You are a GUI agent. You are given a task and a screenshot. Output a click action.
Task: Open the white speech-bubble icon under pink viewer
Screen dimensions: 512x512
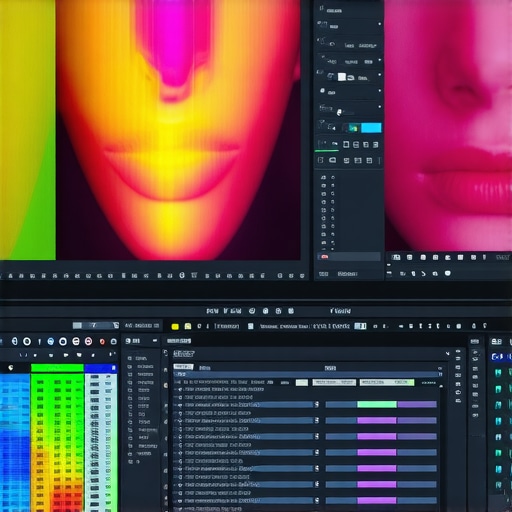[x=448, y=273]
